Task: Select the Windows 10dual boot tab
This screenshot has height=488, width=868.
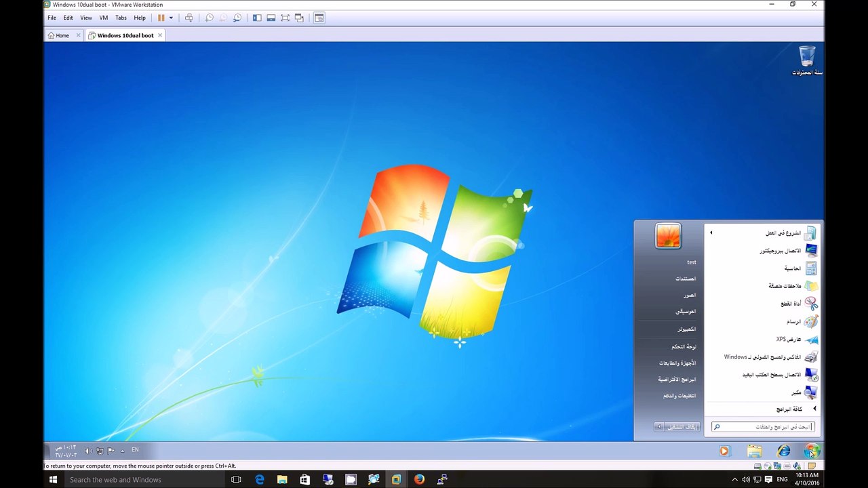Action: (x=125, y=35)
